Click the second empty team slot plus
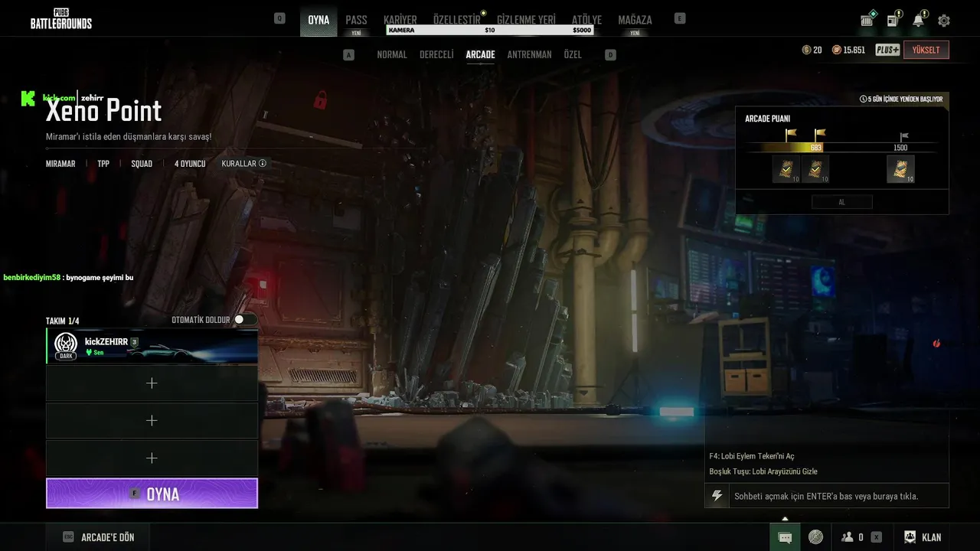 [x=152, y=420]
